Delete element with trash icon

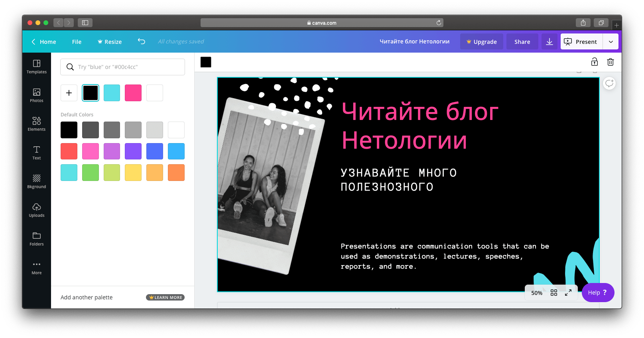pos(610,62)
